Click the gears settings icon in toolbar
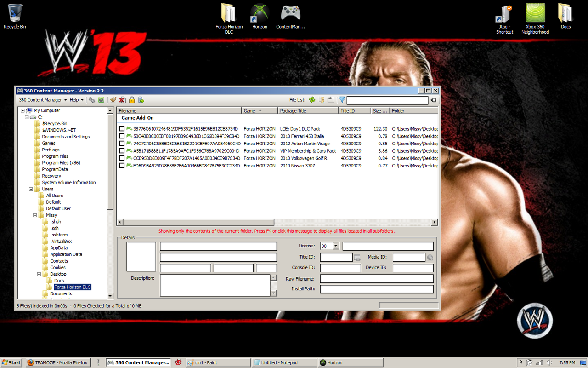 pos(91,100)
